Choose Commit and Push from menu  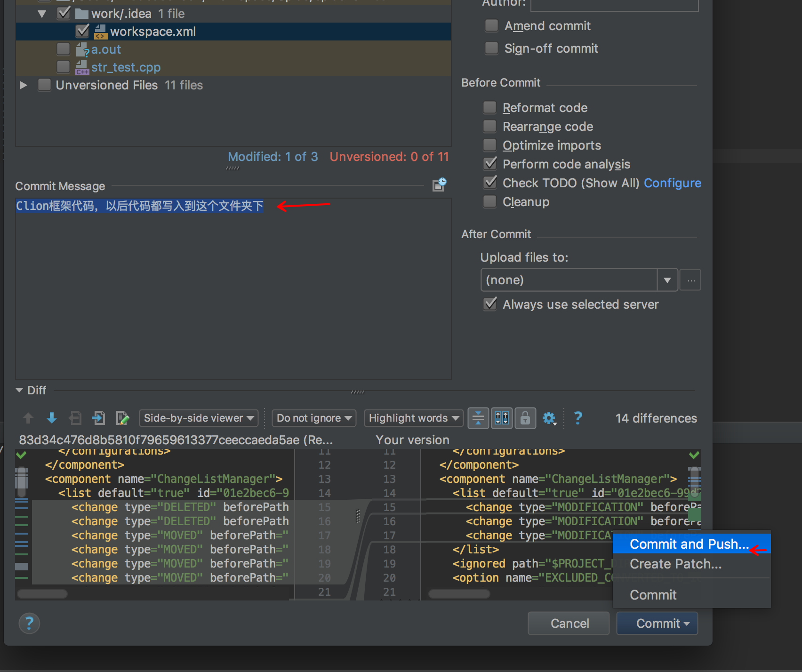(691, 544)
